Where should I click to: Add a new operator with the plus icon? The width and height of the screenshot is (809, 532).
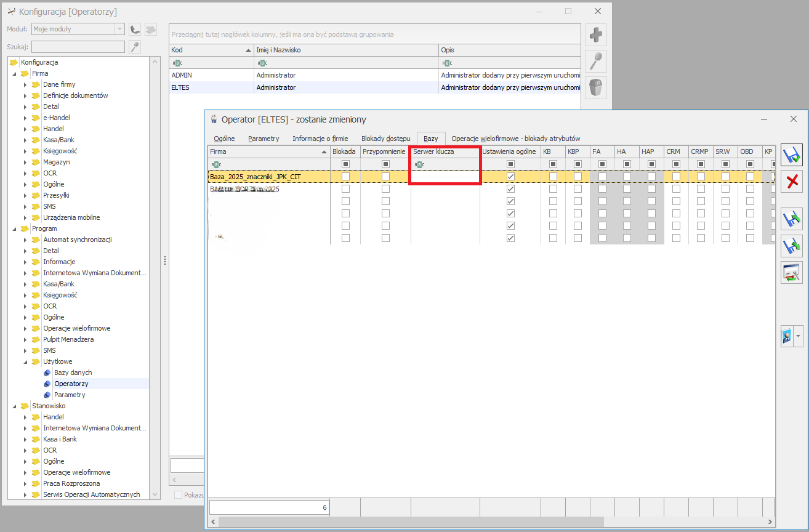coord(596,35)
